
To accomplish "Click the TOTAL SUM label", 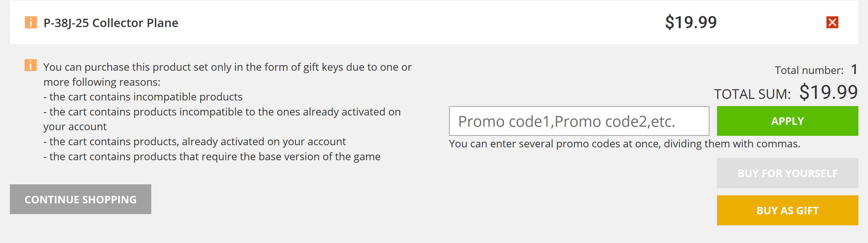I will pyautogui.click(x=752, y=94).
